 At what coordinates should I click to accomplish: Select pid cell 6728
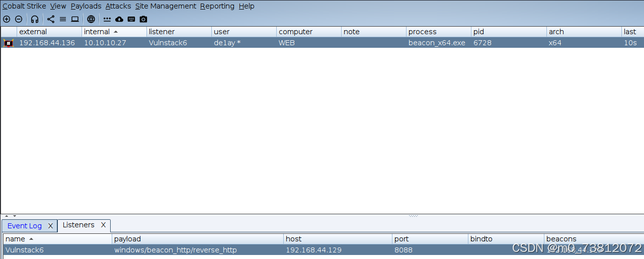(509, 43)
